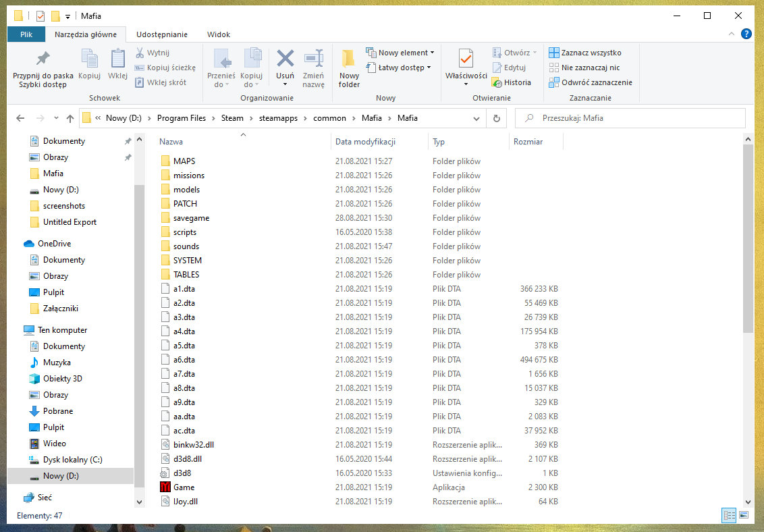The image size is (764, 532).
Task: Open Explorer help question mark icon
Action: 746,34
